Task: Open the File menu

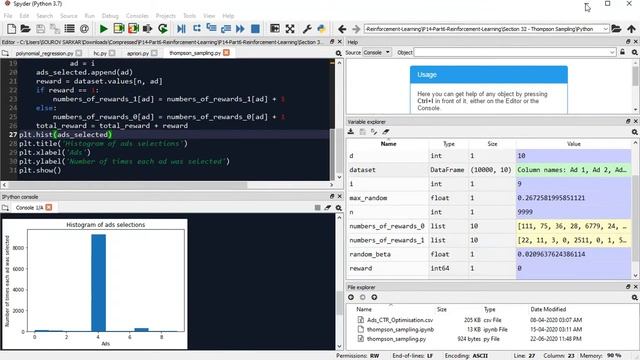Action: point(8,16)
